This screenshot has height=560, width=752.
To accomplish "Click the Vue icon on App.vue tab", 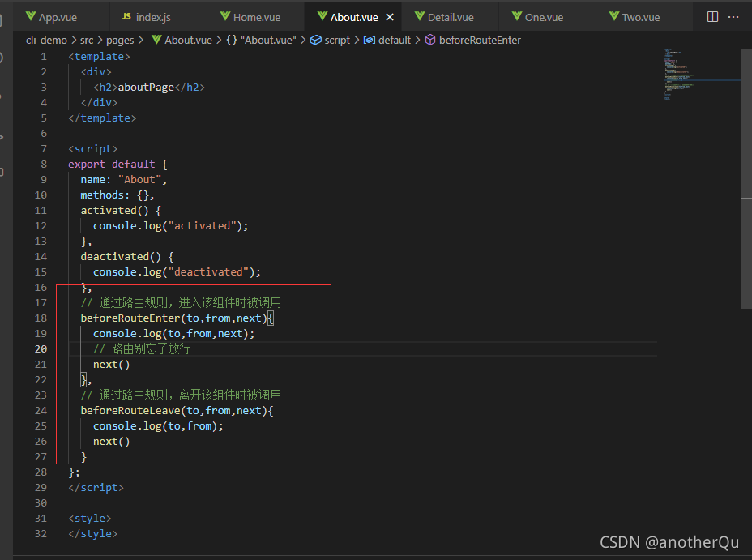I will coord(31,16).
